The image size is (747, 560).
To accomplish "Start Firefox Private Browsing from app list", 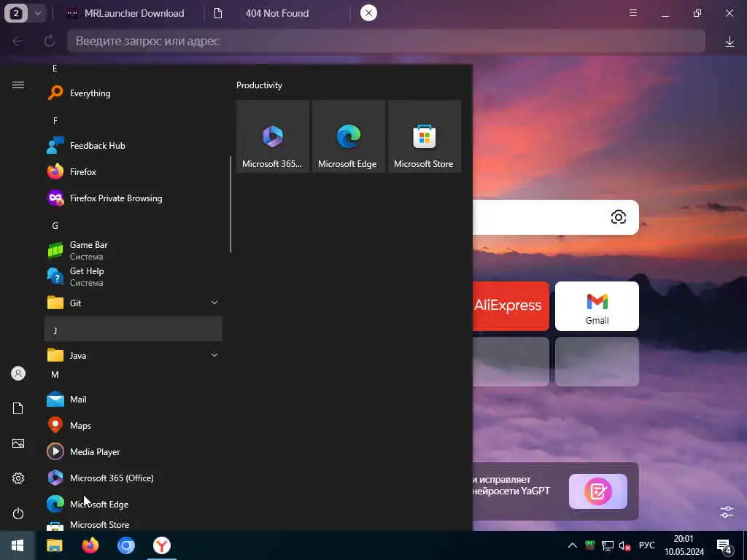I will pos(133,198).
